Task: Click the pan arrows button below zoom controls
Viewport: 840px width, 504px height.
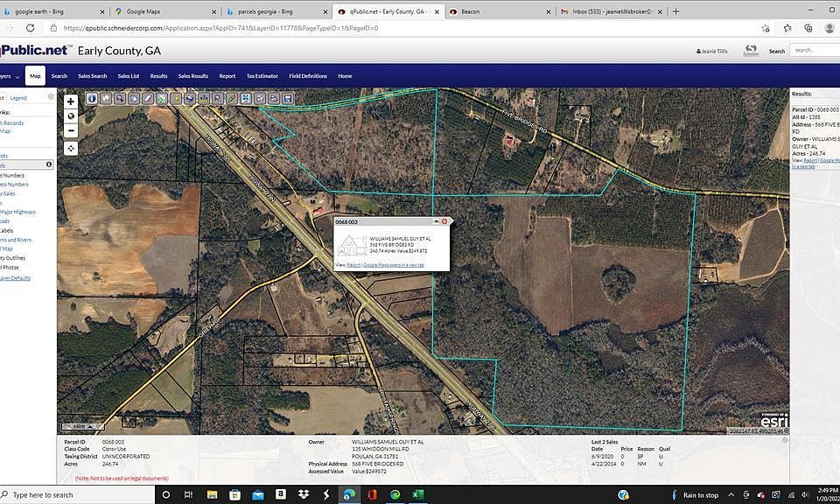Action: [71, 148]
